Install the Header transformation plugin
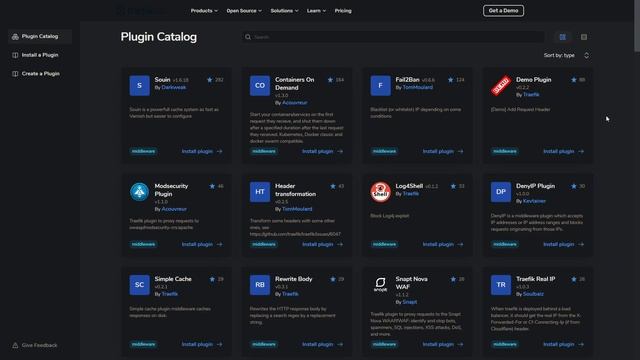The width and height of the screenshot is (640, 360). pyautogui.click(x=322, y=244)
